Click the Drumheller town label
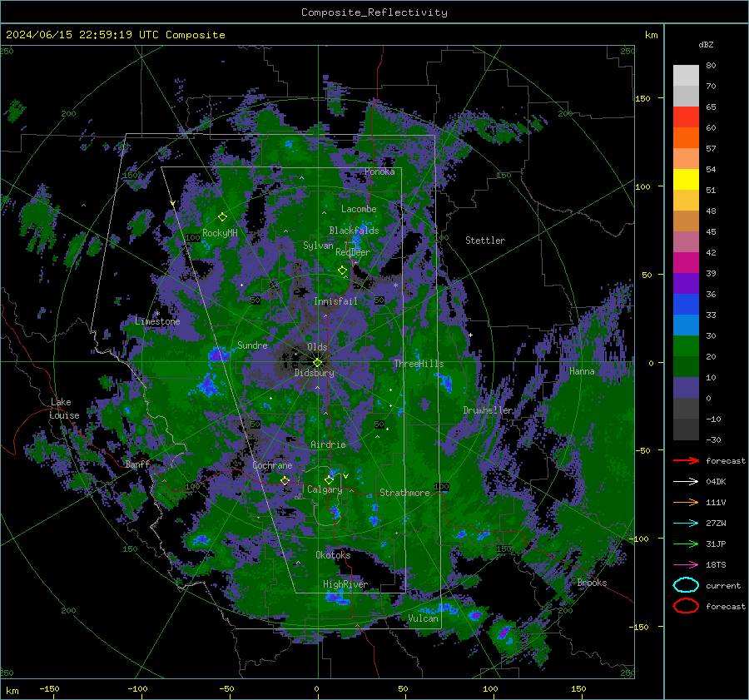749x700 pixels. tap(488, 410)
